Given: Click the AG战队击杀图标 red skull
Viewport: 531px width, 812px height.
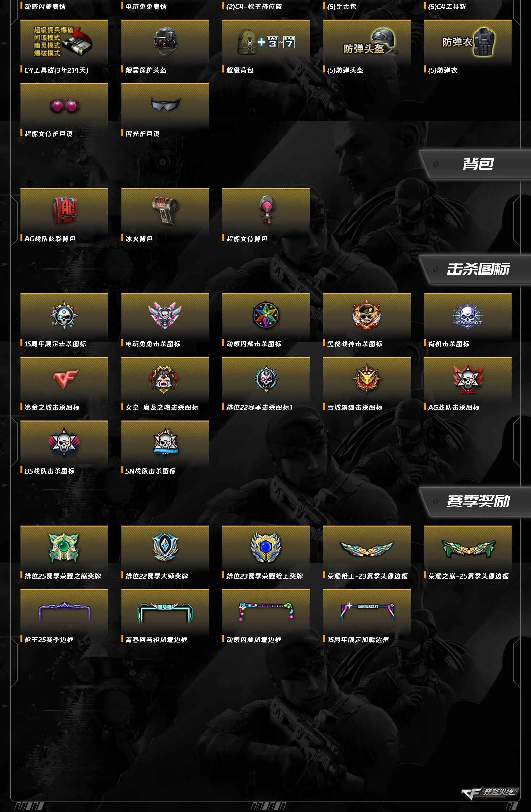Looking at the screenshot, I should click(467, 379).
